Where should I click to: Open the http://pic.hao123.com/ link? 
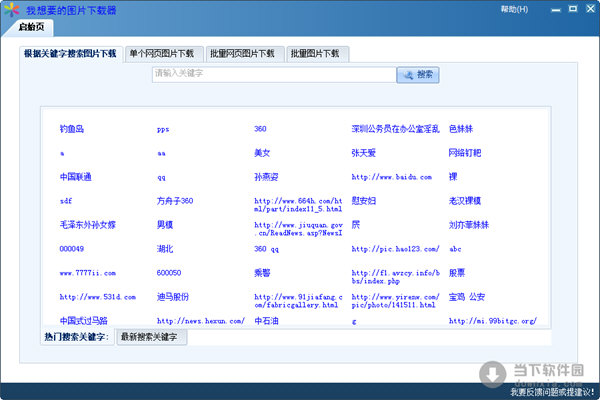coord(395,249)
